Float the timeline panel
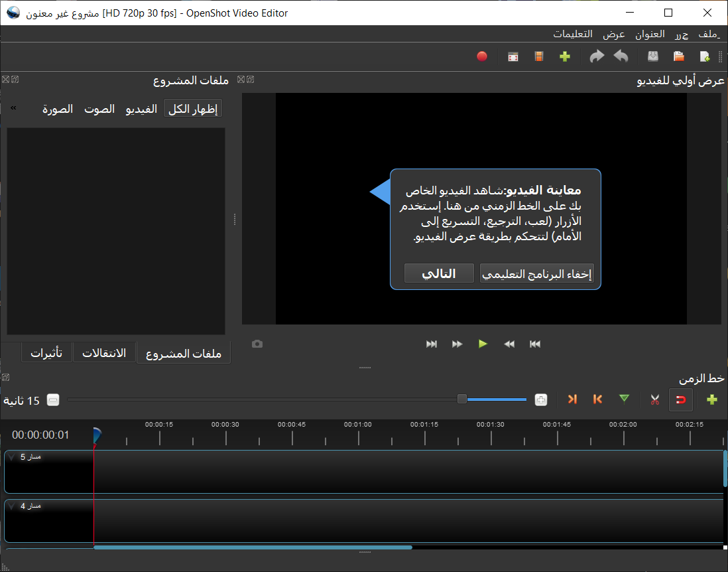The image size is (728, 572). point(5,378)
